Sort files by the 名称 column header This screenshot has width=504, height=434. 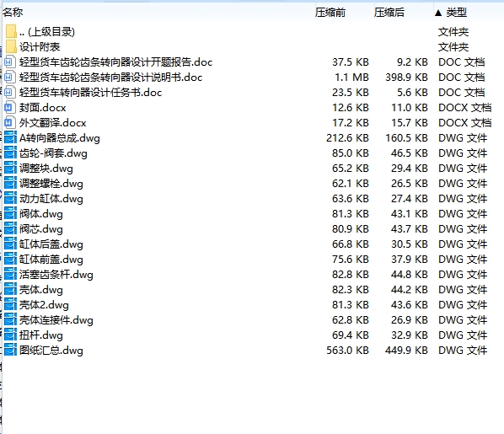pos(13,12)
